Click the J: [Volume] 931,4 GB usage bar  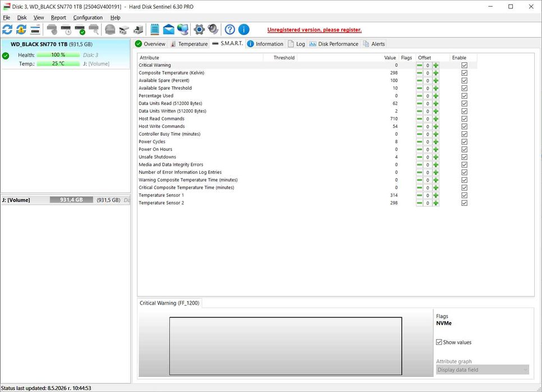[x=71, y=200]
